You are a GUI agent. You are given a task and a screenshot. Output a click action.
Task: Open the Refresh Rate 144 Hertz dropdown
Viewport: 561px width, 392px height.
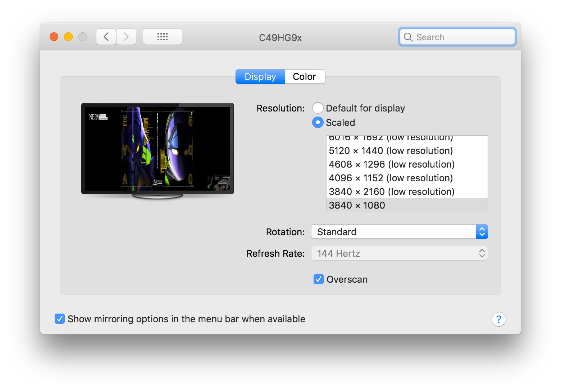(400, 253)
